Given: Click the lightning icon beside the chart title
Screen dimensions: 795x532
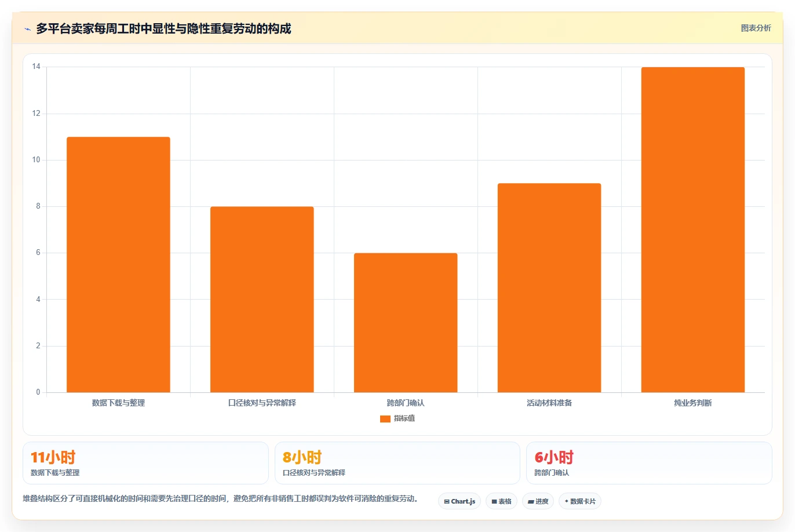Looking at the screenshot, I should [x=27, y=29].
